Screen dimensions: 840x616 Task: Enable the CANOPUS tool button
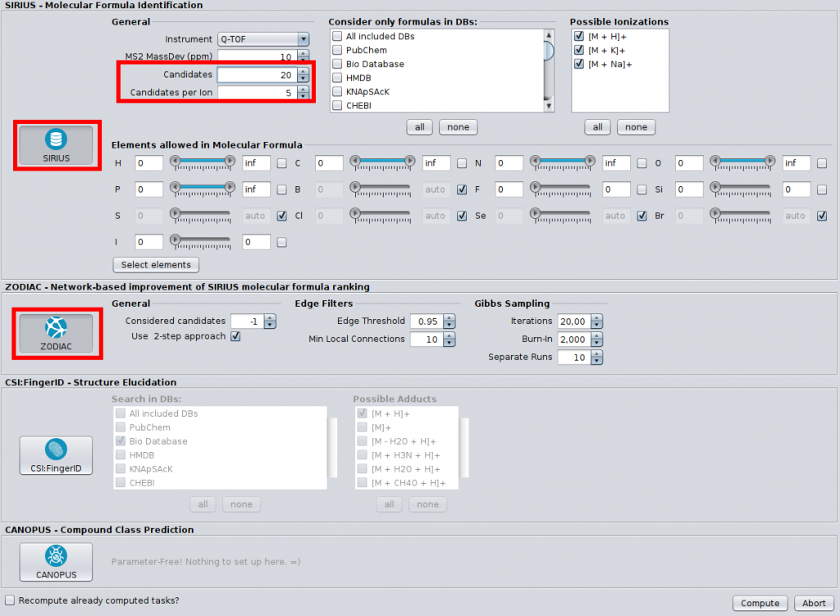57,562
